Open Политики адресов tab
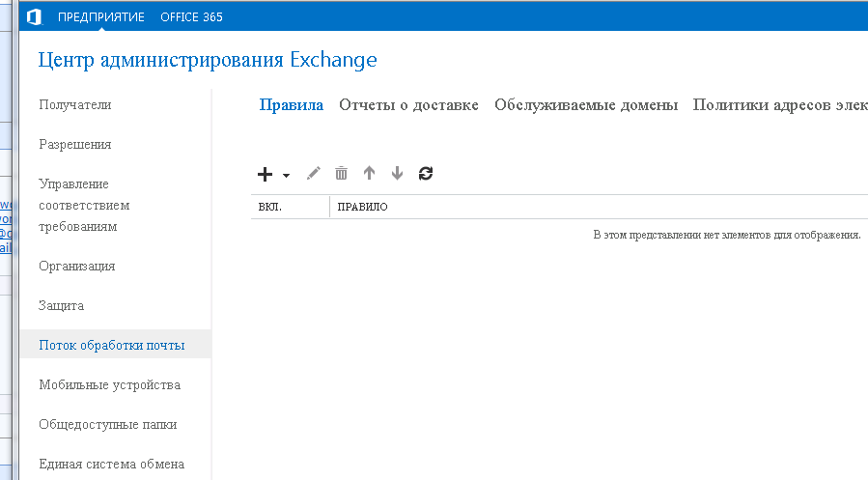The image size is (868, 480). click(779, 105)
